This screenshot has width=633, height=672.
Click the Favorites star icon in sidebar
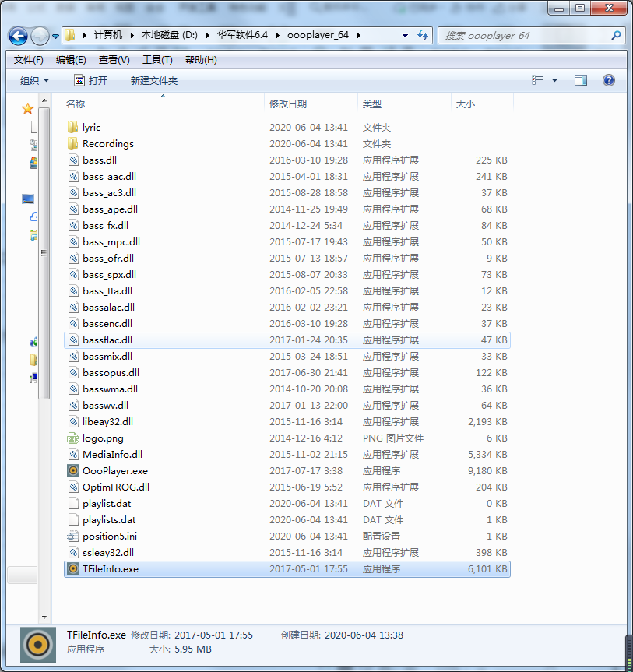[x=28, y=108]
